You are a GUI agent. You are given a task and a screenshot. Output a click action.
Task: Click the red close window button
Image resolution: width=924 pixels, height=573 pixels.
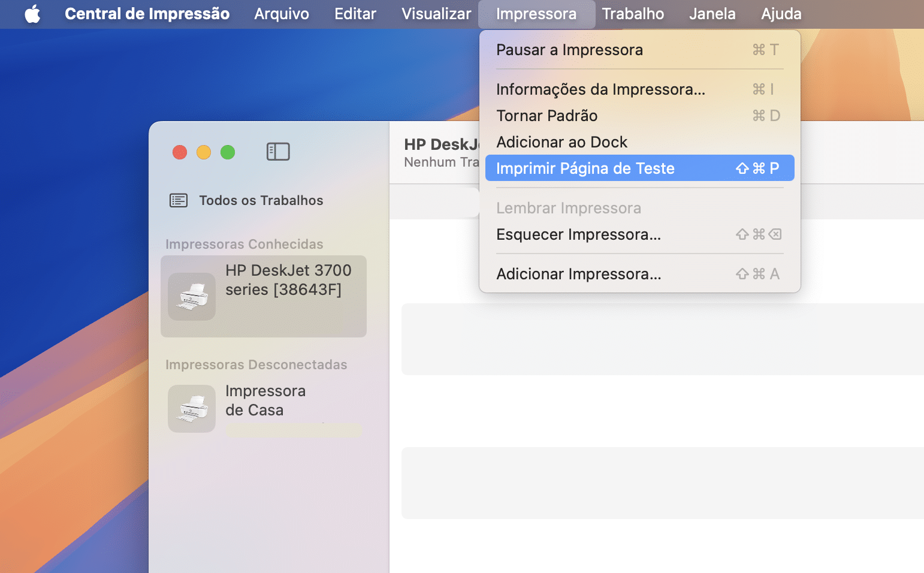pyautogui.click(x=180, y=152)
